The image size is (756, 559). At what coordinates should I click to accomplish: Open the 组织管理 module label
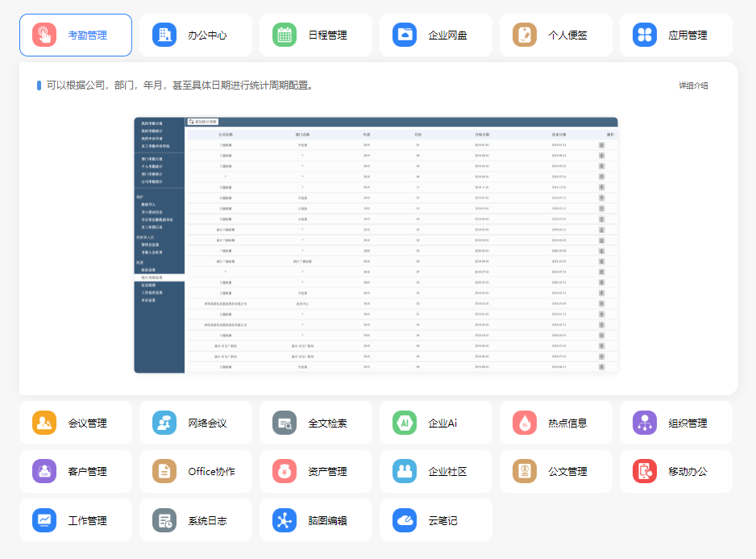687,423
